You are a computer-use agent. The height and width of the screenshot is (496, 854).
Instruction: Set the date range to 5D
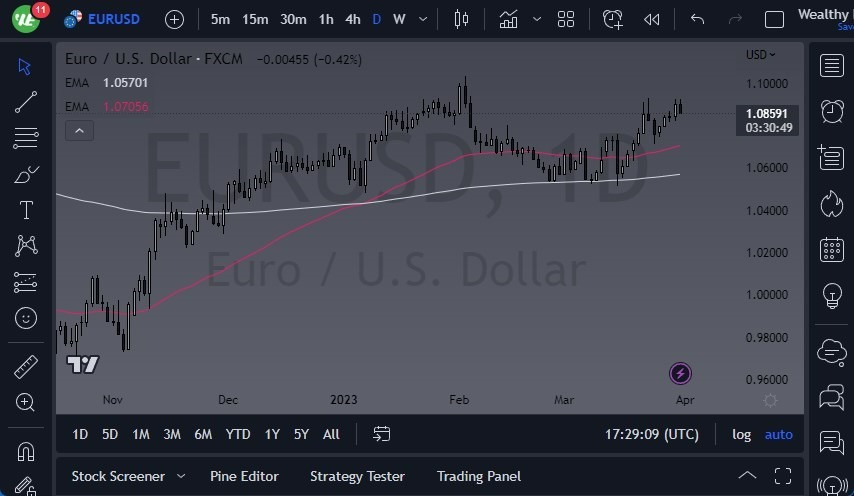pos(110,434)
